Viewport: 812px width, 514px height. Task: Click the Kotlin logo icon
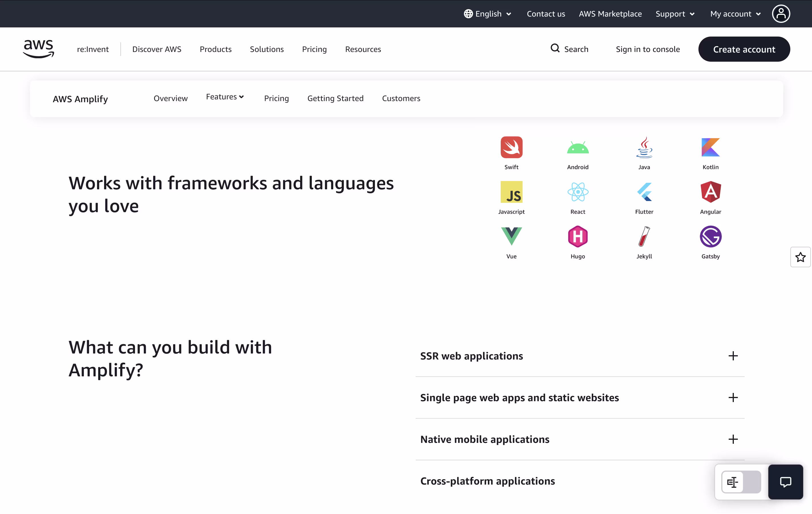click(710, 147)
